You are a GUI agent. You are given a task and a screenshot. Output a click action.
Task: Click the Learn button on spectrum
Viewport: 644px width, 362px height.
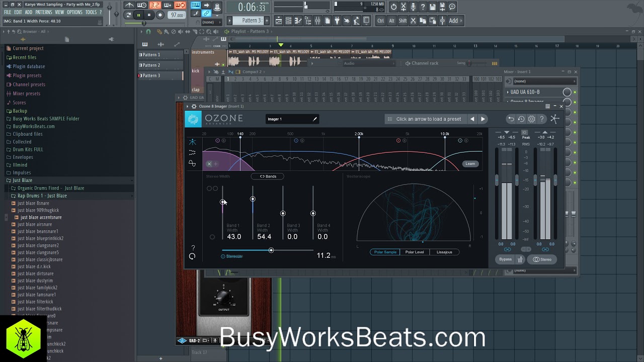(x=470, y=164)
